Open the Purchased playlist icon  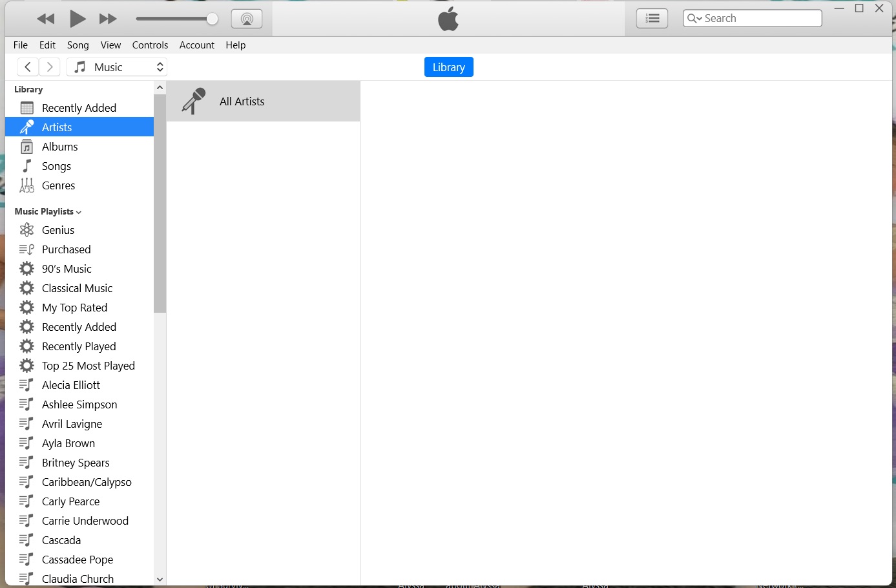(26, 249)
